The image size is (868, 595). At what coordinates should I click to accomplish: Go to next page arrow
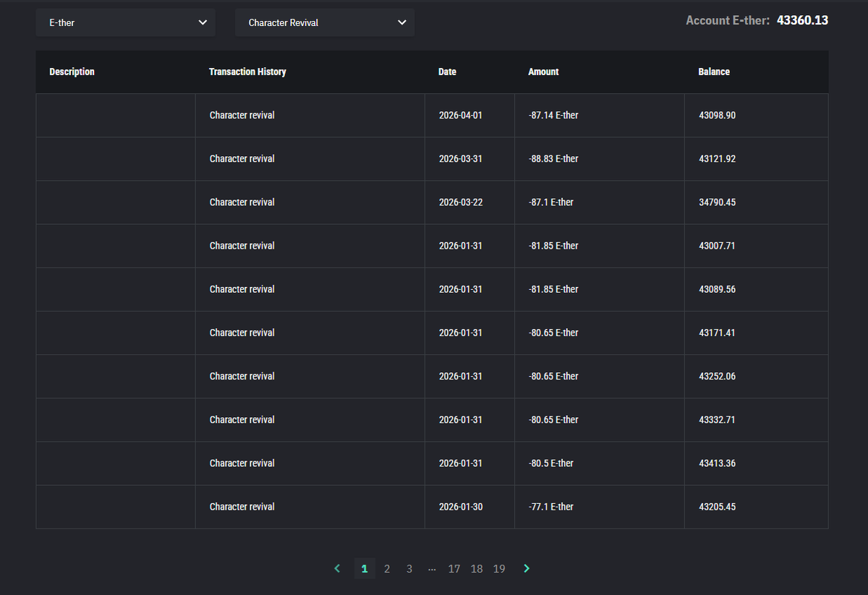click(527, 569)
